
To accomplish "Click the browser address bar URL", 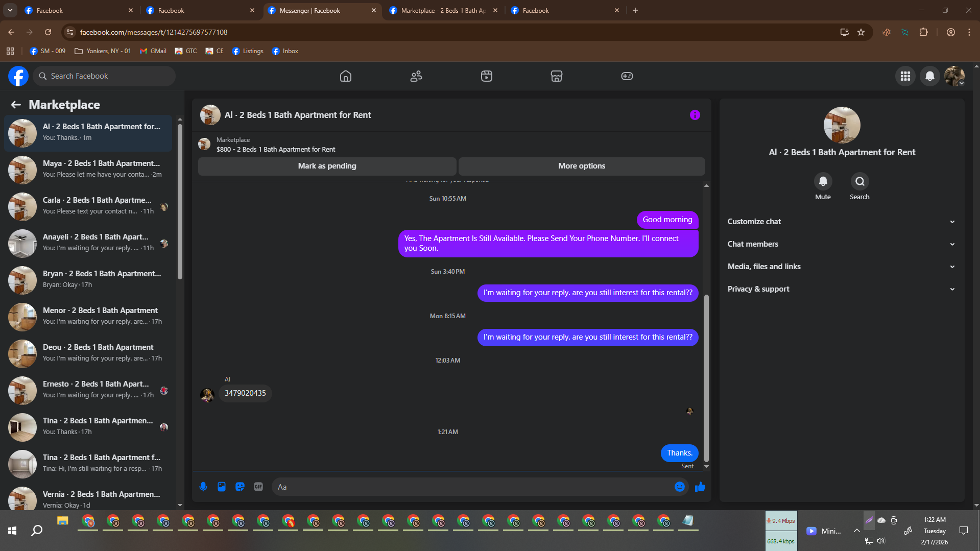I will click(154, 32).
